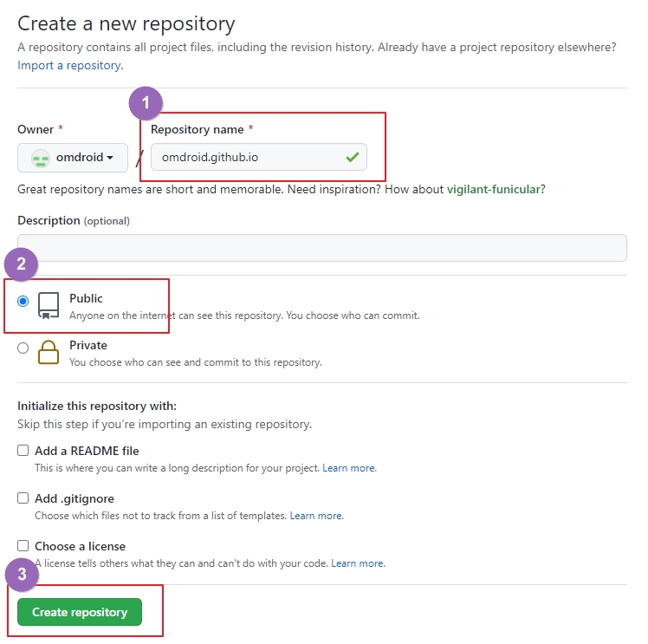Click the Public repository book icon
The image size is (648, 644).
[x=49, y=305]
